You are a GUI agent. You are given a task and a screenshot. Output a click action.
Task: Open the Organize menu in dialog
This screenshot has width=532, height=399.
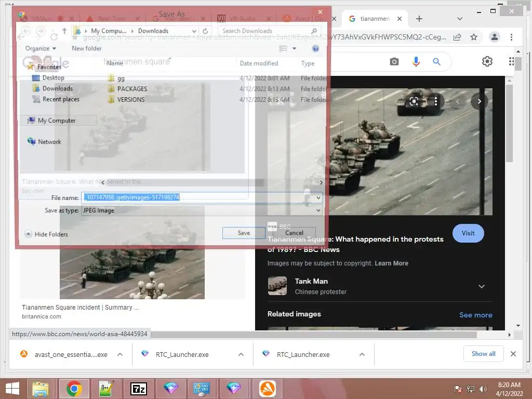[41, 48]
